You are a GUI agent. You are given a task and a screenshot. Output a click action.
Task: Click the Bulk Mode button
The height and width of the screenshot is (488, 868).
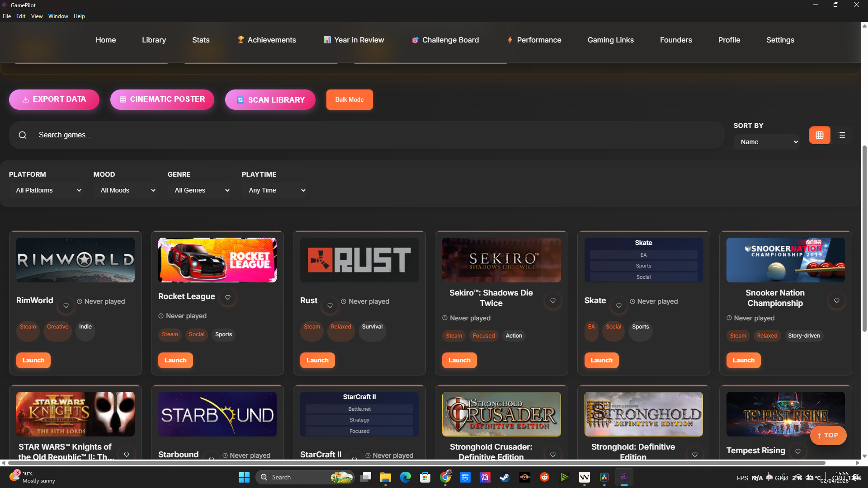click(349, 99)
